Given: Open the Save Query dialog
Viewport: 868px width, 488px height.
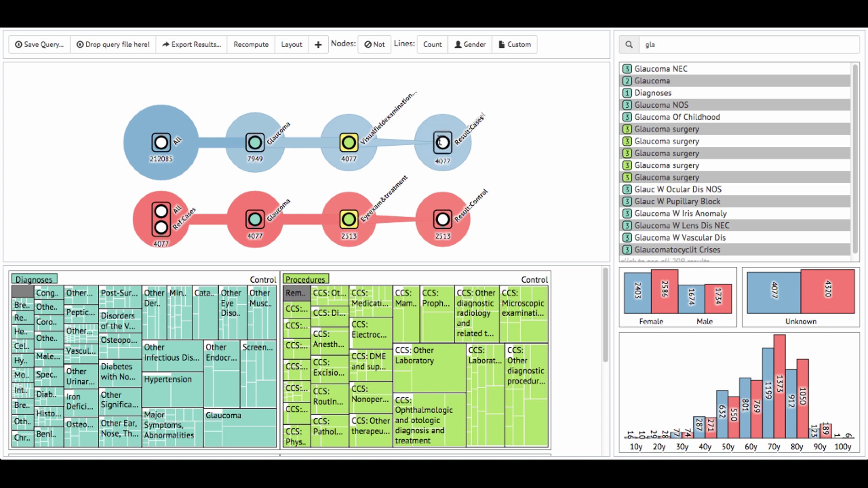Looking at the screenshot, I should (39, 44).
